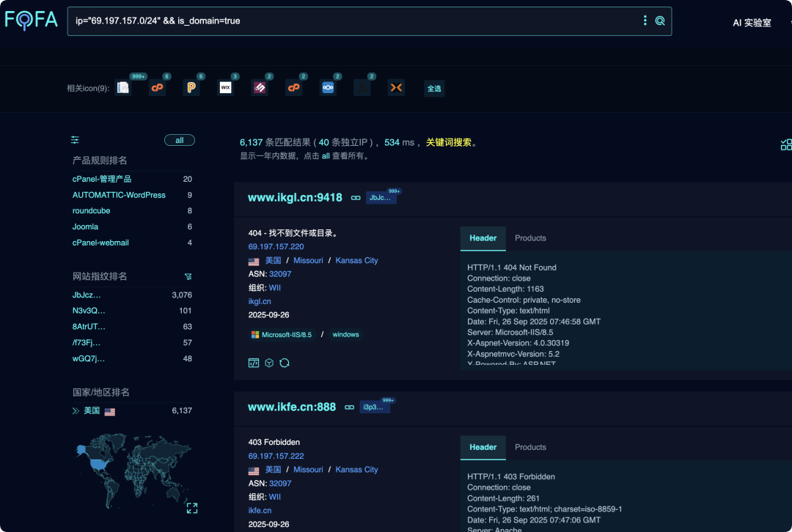Filter by JbJcz… fingerprint
Image resolution: width=792 pixels, height=532 pixels.
pos(87,295)
